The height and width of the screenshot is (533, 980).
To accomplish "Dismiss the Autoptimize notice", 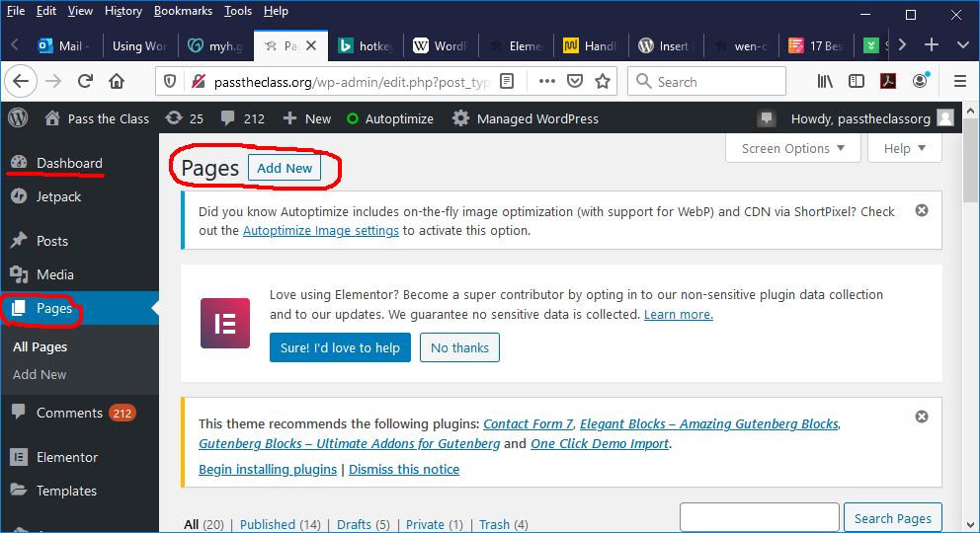I will point(922,210).
